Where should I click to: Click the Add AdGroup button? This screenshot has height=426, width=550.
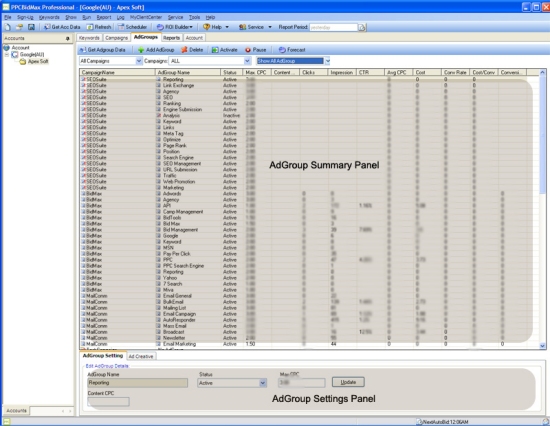click(156, 50)
